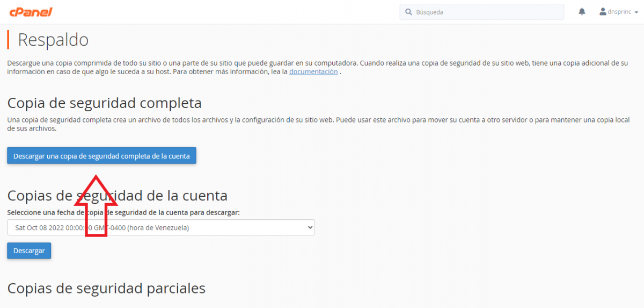Click the intro paragraph starting with Descargue

coord(317,67)
